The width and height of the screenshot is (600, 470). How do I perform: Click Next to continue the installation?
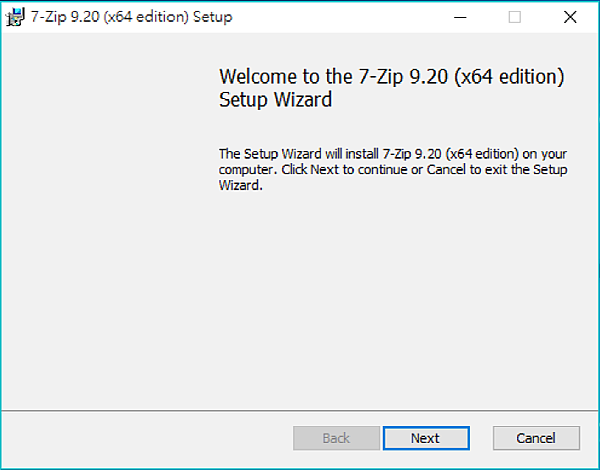(424, 438)
